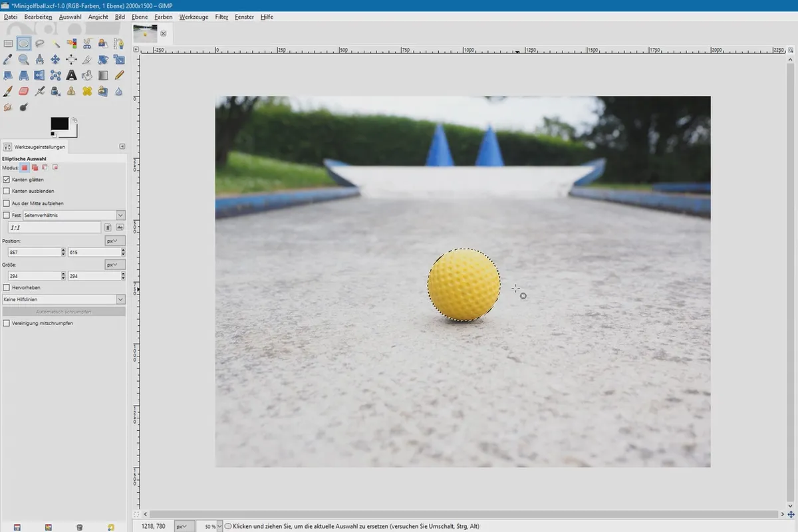Select the Rectangle Select tool
The width and height of the screenshot is (798, 532).
click(x=8, y=43)
